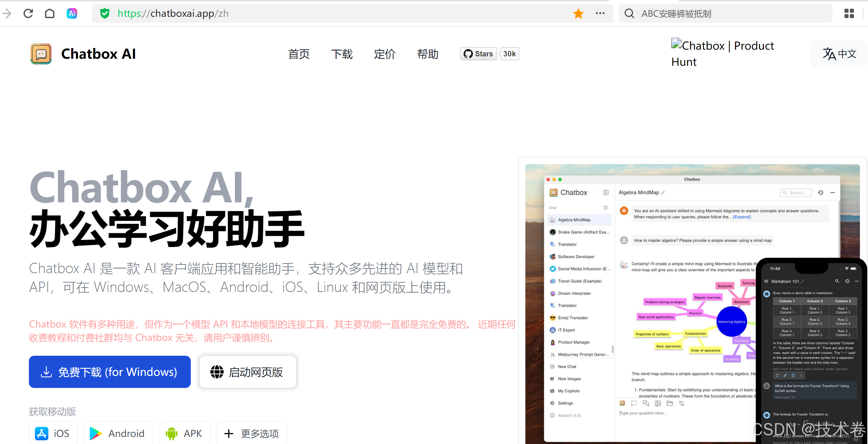Get the Android Play Store version
The image size is (868, 444).
pyautogui.click(x=118, y=433)
